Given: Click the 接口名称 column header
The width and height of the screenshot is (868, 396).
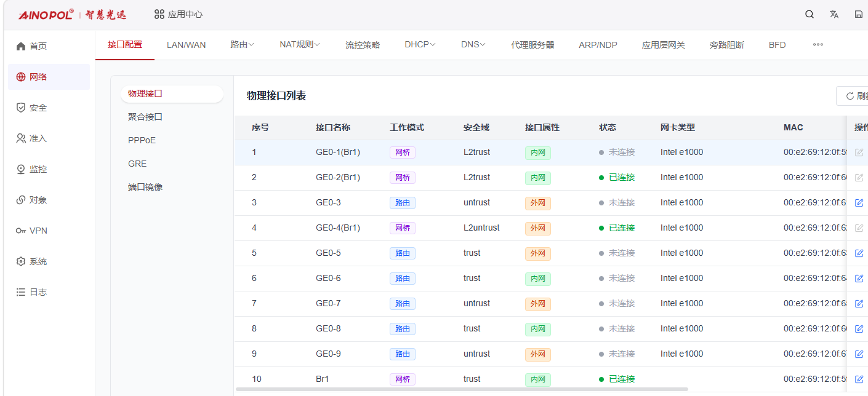Looking at the screenshot, I should click(333, 127).
